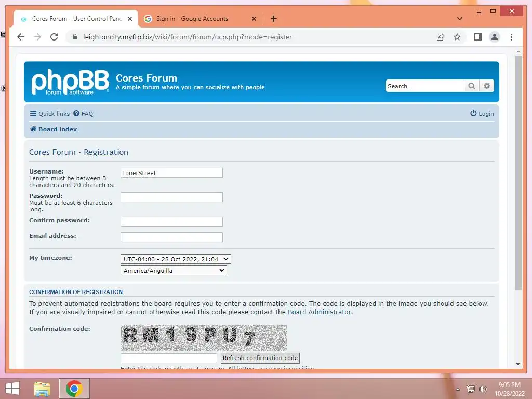Image resolution: width=532 pixels, height=399 pixels.
Task: Reload the page with refresh icon
Action: tap(54, 37)
